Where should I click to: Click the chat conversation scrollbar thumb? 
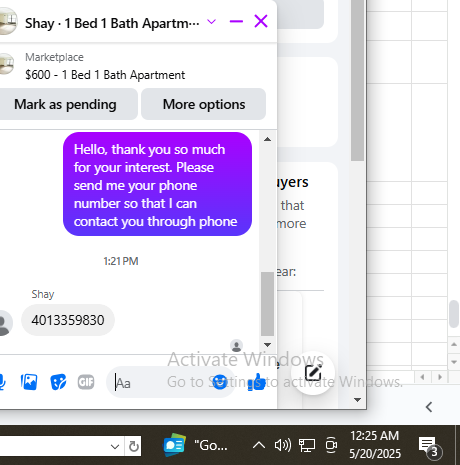point(267,304)
